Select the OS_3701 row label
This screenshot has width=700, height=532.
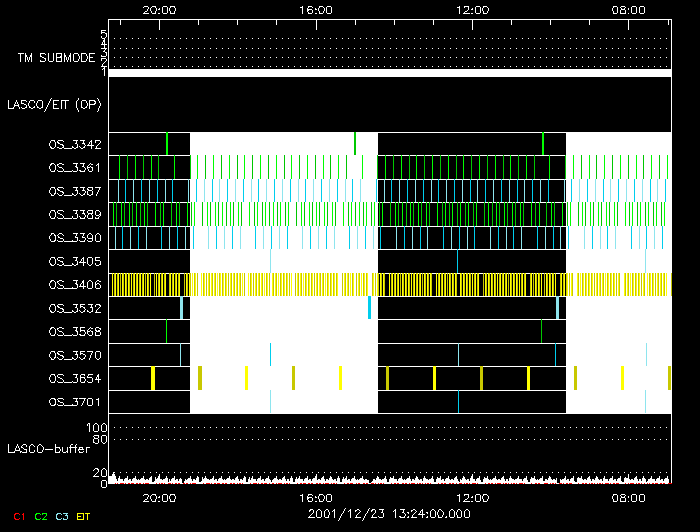point(74,402)
